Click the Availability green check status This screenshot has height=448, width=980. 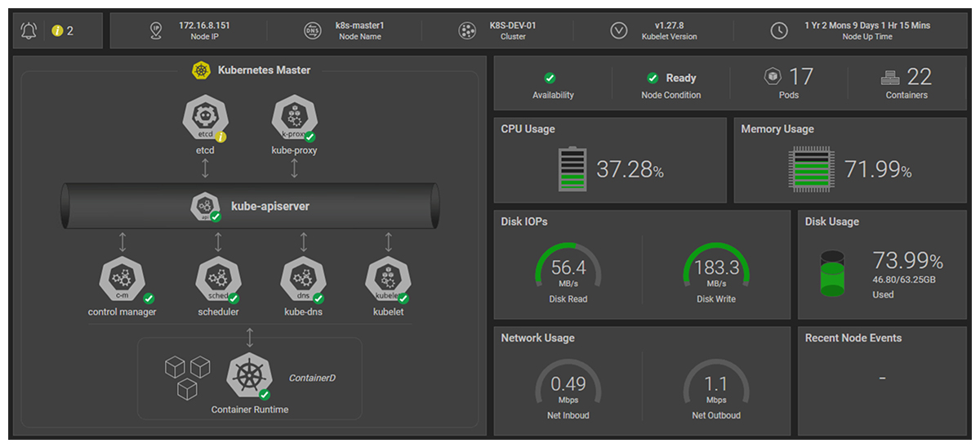[550, 78]
